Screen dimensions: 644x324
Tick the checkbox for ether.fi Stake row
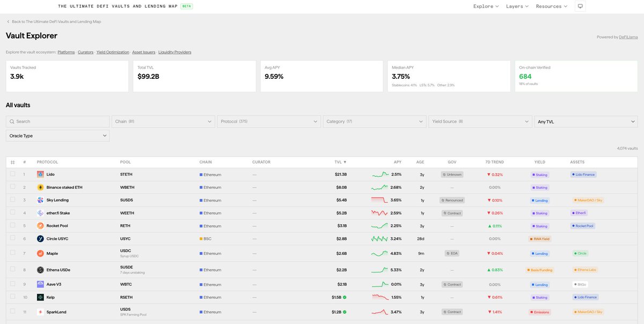click(x=13, y=212)
